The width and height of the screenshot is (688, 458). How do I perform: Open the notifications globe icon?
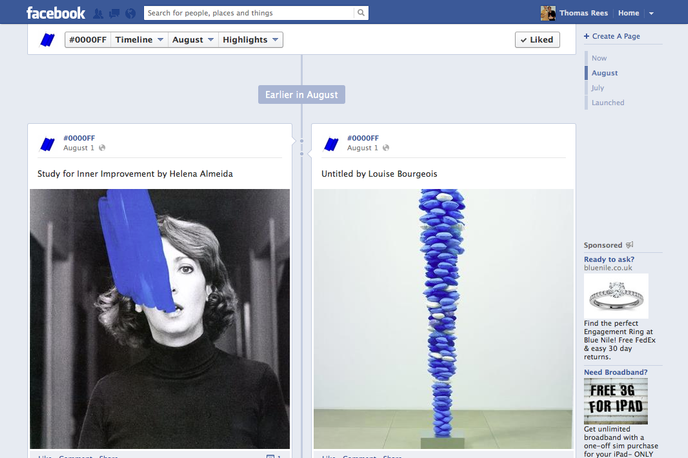click(x=130, y=14)
